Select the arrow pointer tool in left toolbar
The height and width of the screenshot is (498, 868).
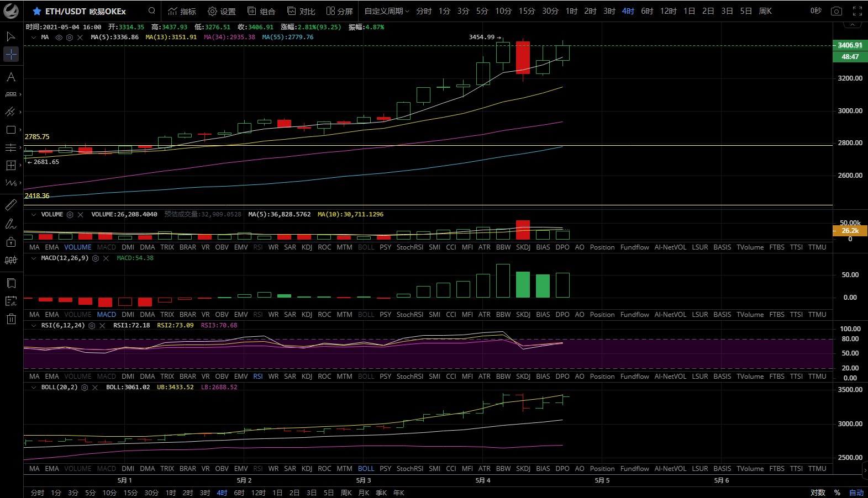pyautogui.click(x=10, y=36)
